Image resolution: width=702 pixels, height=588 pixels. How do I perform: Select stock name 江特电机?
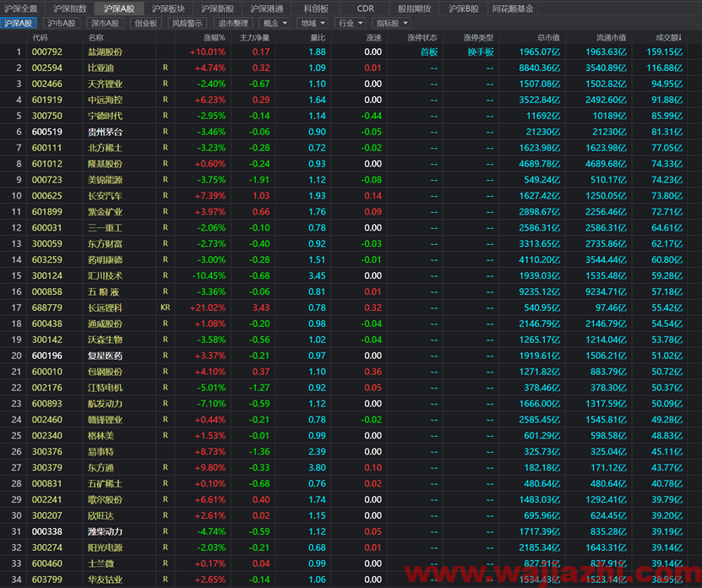coord(106,388)
